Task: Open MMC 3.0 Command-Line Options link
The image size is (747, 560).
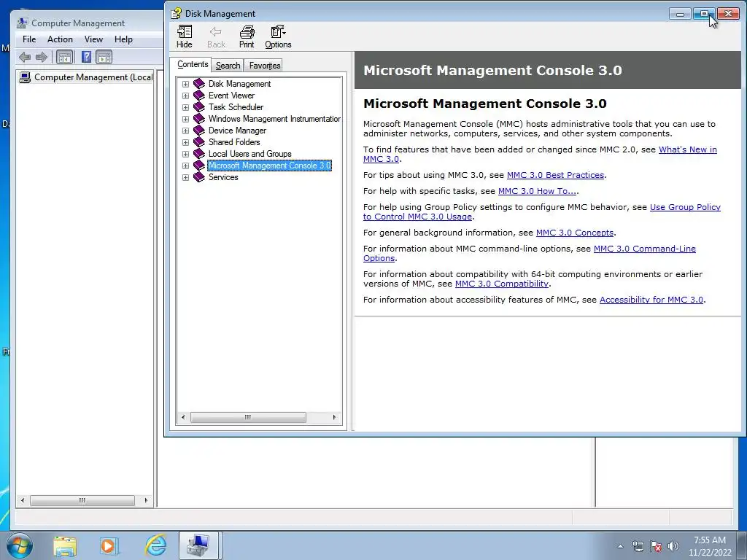Action: (645, 249)
